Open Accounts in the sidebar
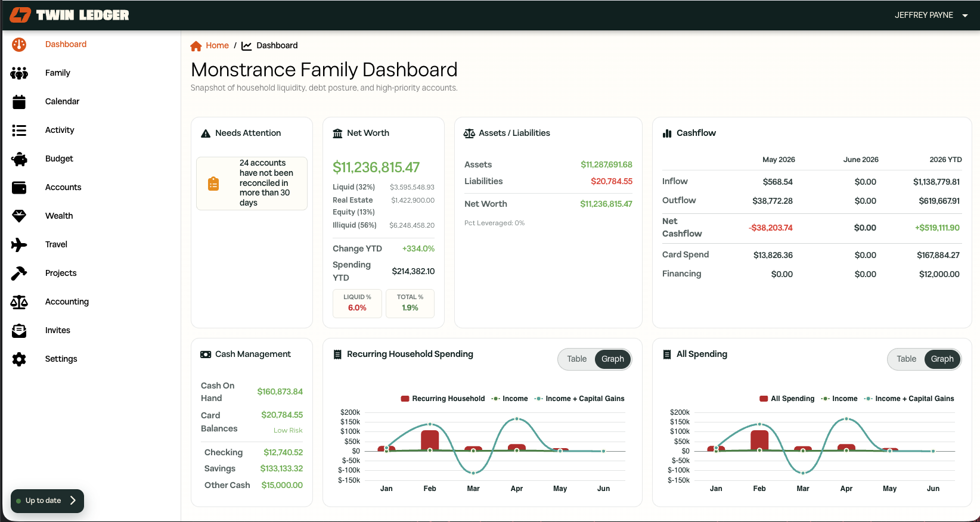The image size is (980, 522). point(63,187)
